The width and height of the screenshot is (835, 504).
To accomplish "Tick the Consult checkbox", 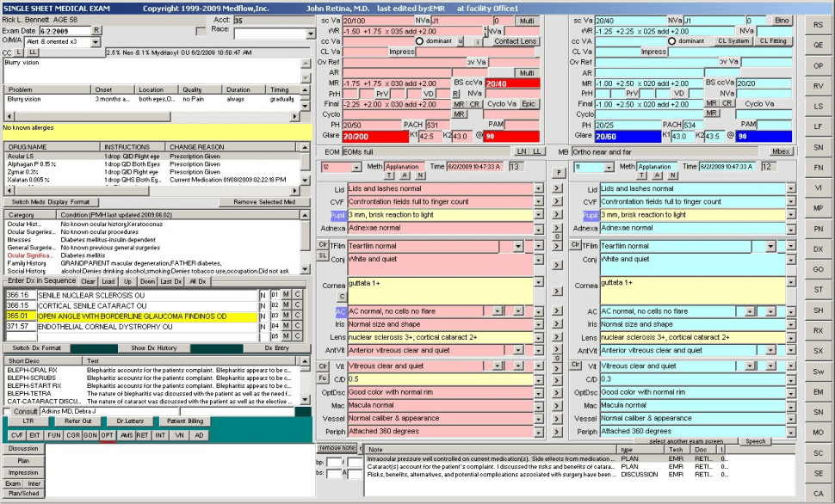I will pyautogui.click(x=7, y=411).
